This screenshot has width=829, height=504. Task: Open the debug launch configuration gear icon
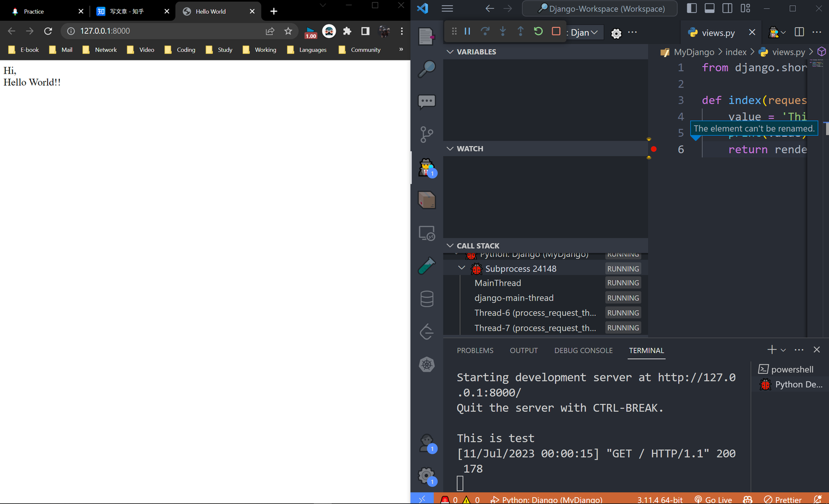coord(615,32)
